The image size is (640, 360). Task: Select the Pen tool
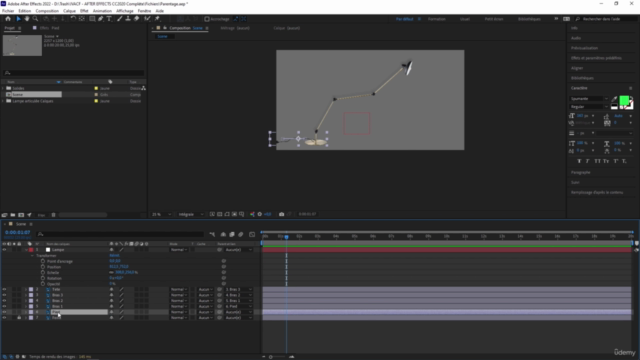click(101, 19)
